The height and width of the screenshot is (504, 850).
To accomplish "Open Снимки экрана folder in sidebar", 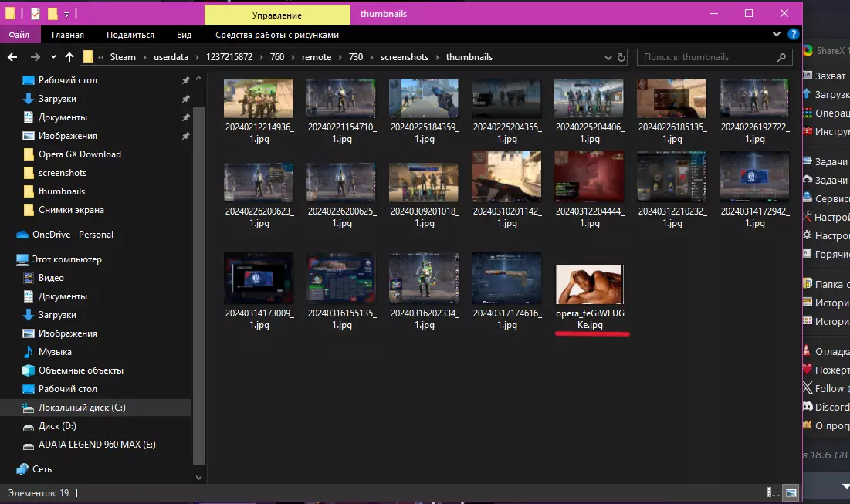I will (71, 210).
